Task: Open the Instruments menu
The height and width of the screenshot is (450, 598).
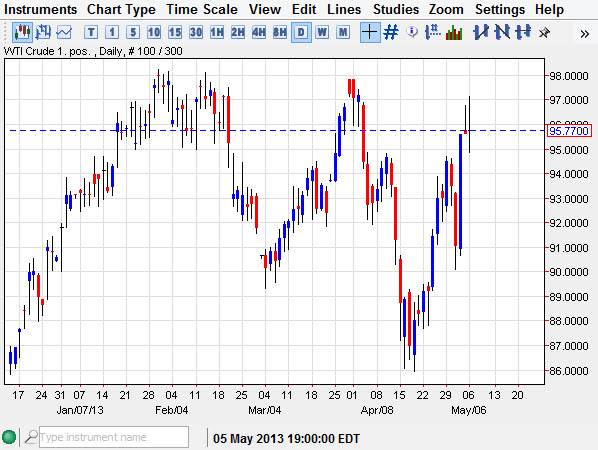Action: tap(40, 9)
